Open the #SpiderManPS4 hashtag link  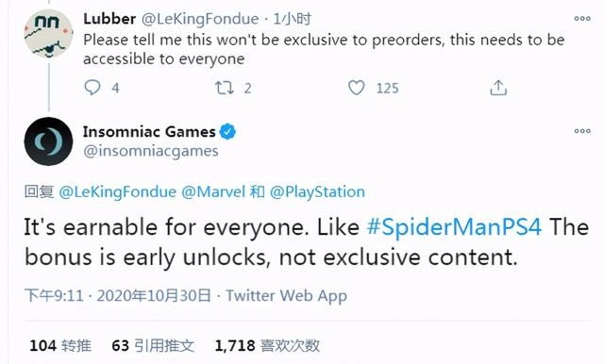[455, 227]
